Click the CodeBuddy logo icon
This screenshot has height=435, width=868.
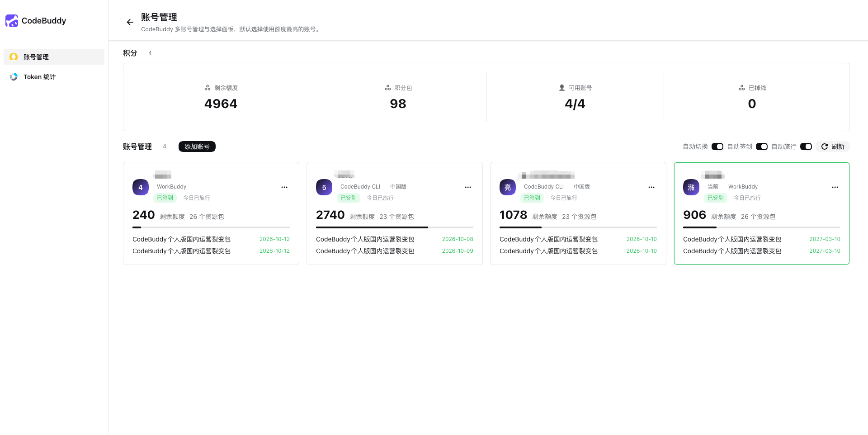click(12, 21)
